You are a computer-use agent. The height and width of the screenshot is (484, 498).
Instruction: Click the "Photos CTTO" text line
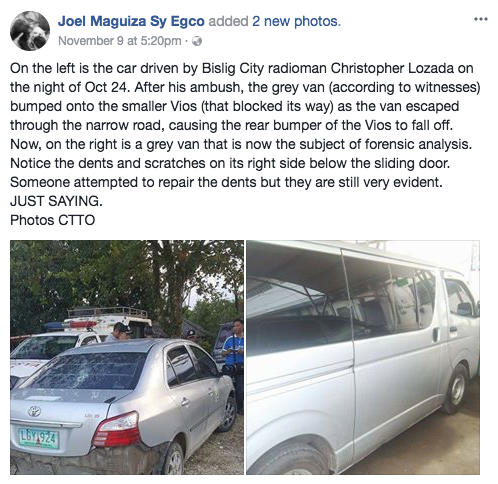click(x=53, y=220)
